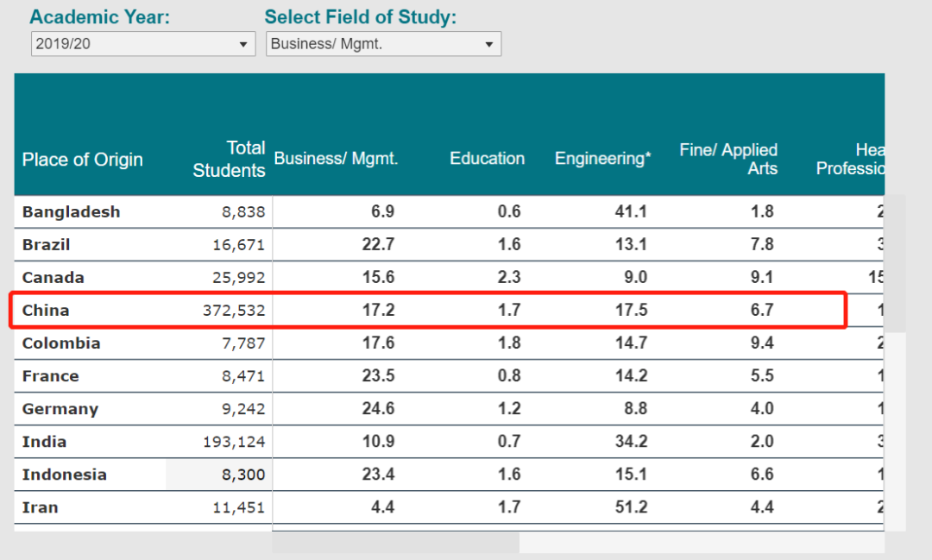Click Germany's Business/ Mgmt. value 24.6
Viewport: 932px width, 560px height.
(378, 409)
